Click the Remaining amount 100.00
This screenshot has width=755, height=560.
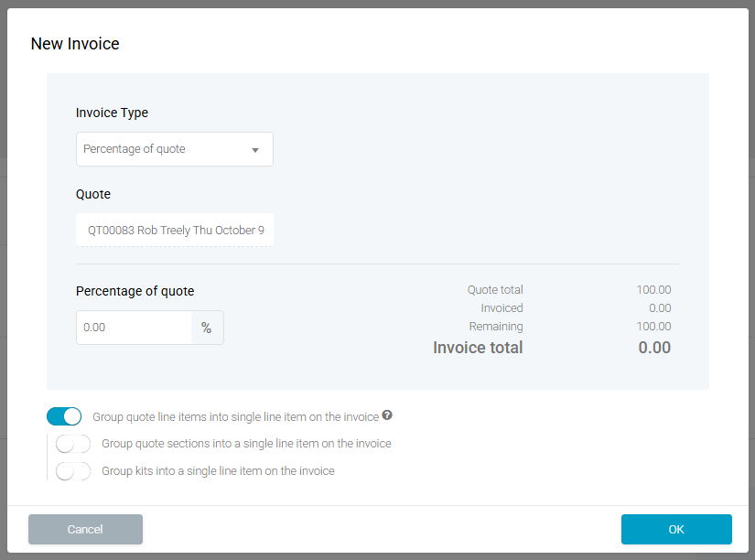point(653,327)
